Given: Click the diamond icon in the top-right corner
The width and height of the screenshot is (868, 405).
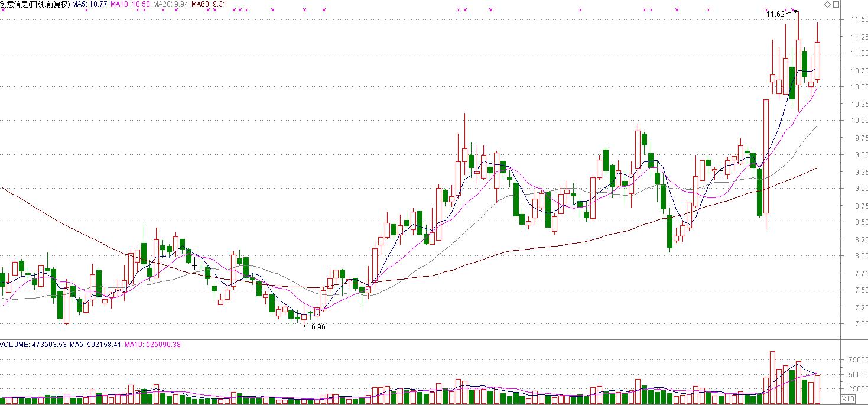Looking at the screenshot, I should (x=827, y=5).
